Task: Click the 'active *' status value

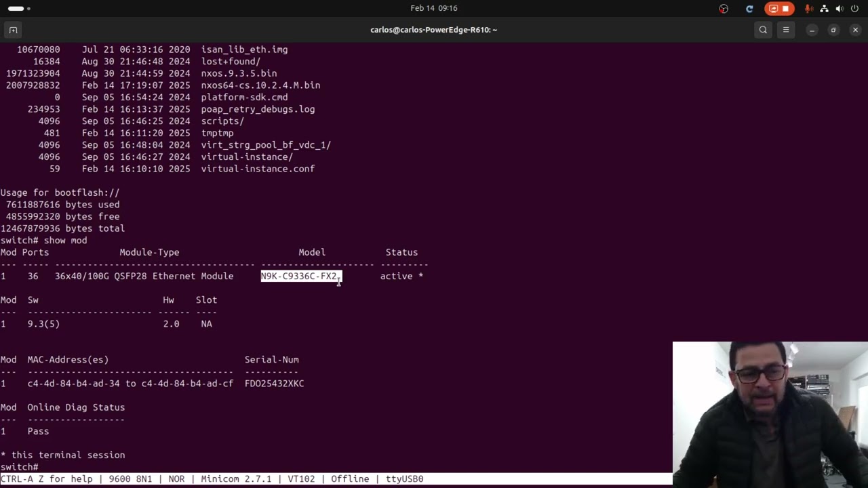Action: click(x=401, y=276)
